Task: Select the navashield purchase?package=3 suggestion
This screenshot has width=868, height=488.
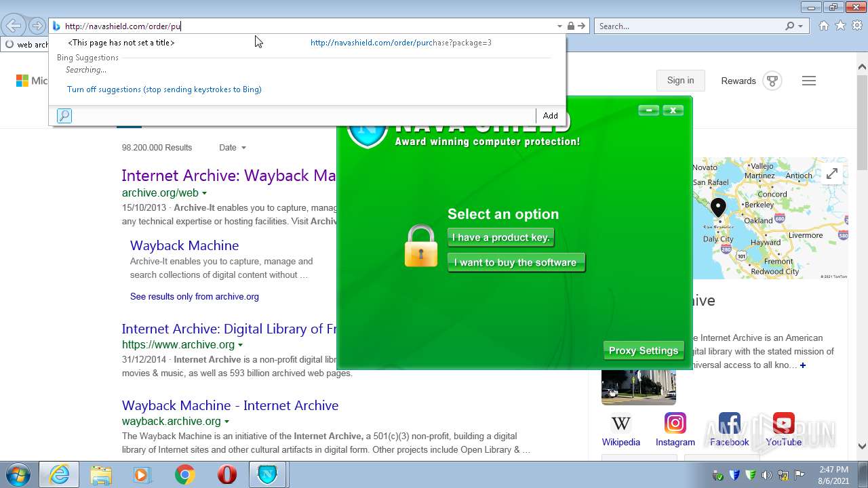Action: [x=401, y=43]
